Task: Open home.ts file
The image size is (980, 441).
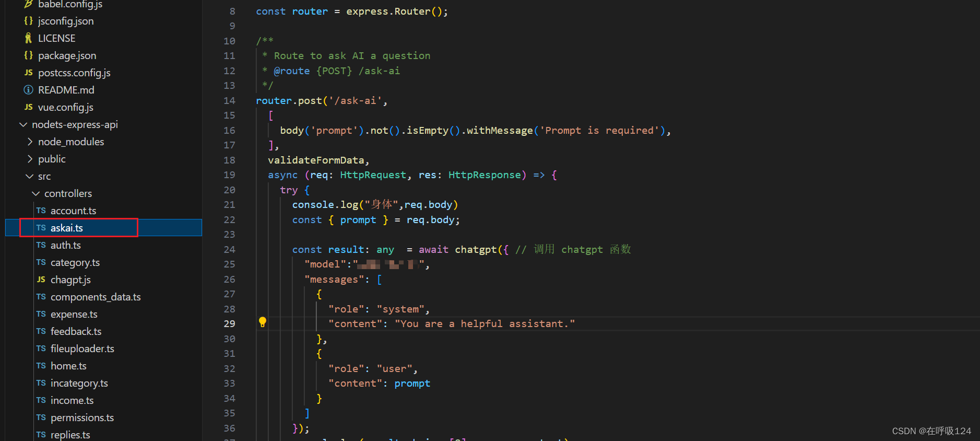Action: tap(68, 366)
